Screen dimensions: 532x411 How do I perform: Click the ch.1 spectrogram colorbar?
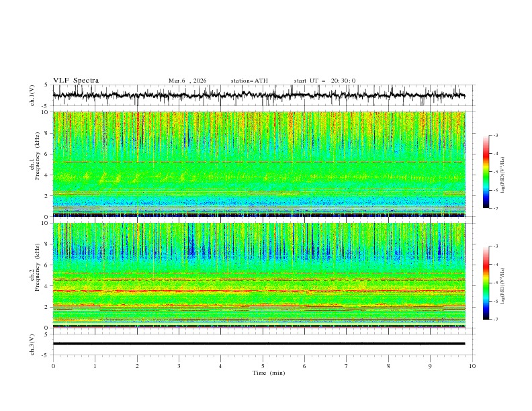[486, 172]
